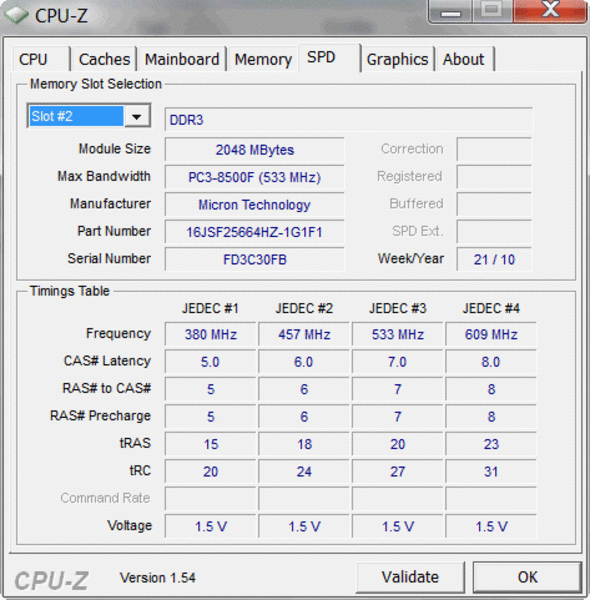This screenshot has height=600, width=590.
Task: Click the empty JEDEC #1 Command Rate cell
Action: click(x=210, y=499)
